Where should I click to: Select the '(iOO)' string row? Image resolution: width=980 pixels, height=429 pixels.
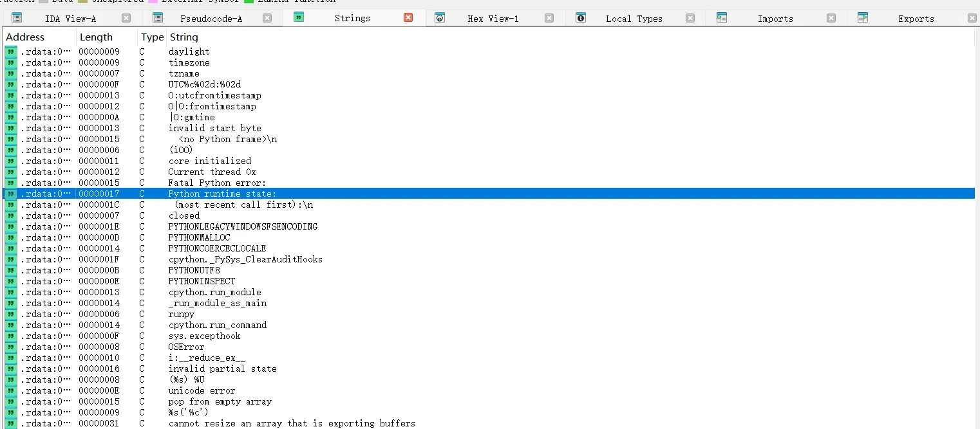(180, 150)
